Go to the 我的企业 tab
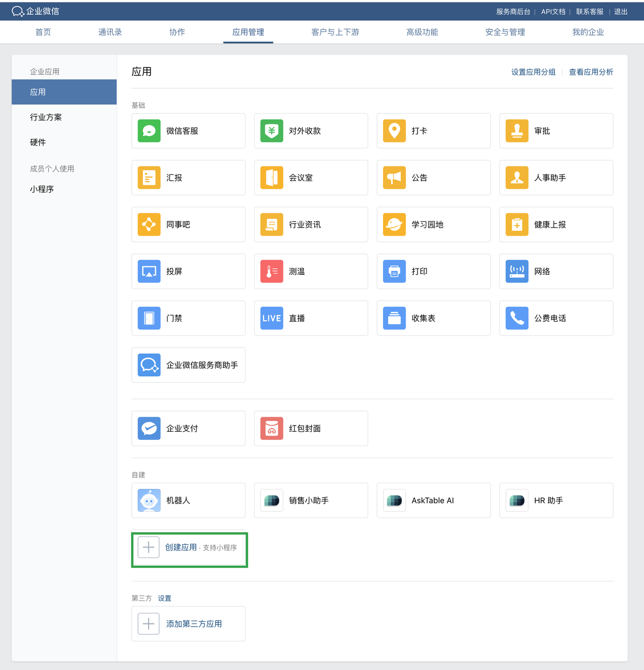This screenshot has width=644, height=670. [x=588, y=32]
